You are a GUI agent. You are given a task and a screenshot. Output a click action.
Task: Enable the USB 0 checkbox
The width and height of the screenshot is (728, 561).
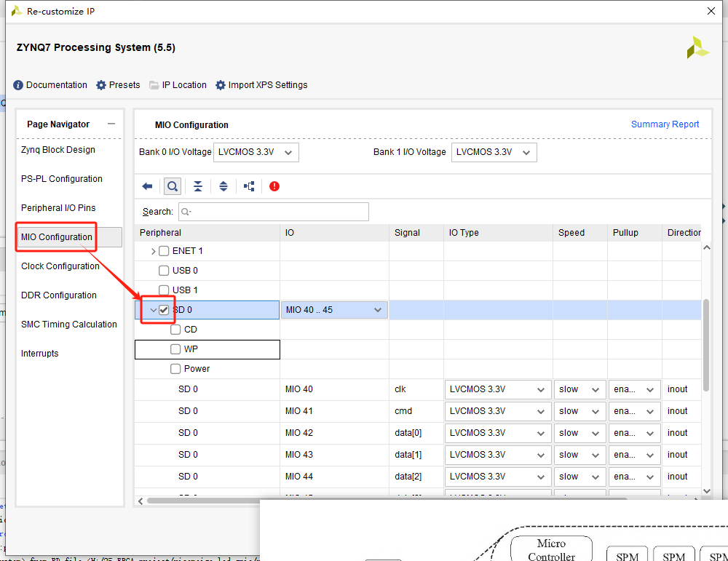[164, 271]
